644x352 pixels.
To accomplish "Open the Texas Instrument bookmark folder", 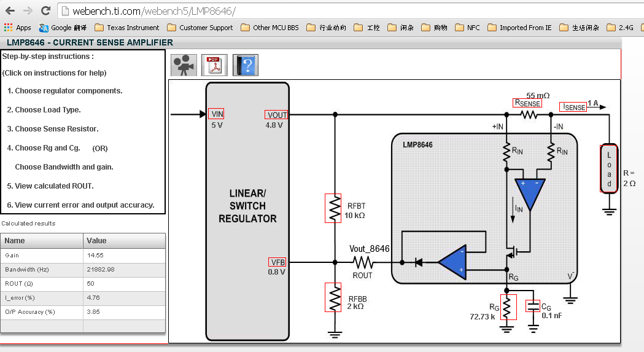I will pyautogui.click(x=127, y=28).
